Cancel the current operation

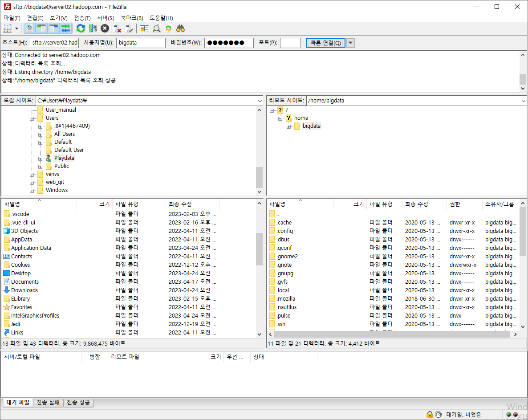coord(105,29)
